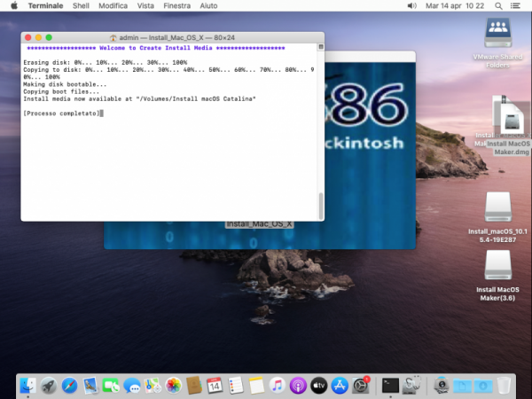Open Music from the Dock
532x399 pixels.
point(278,386)
